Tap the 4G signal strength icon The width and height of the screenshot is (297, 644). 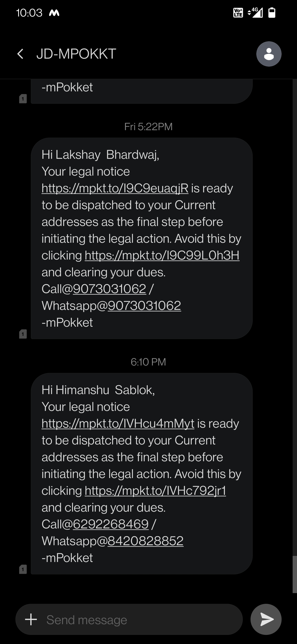pos(255,13)
